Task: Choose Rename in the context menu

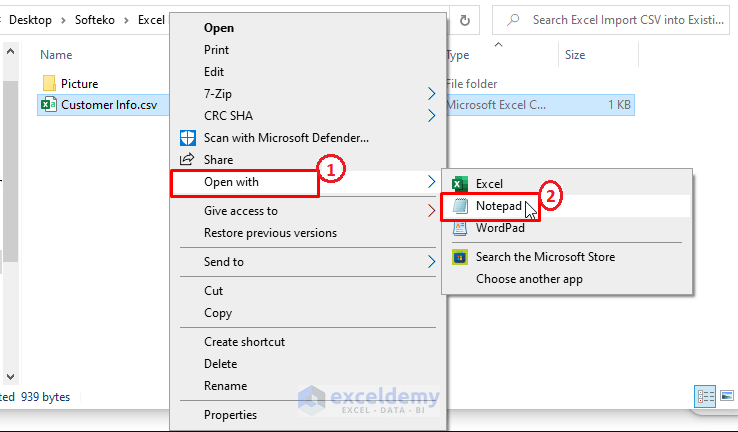Action: click(x=226, y=386)
